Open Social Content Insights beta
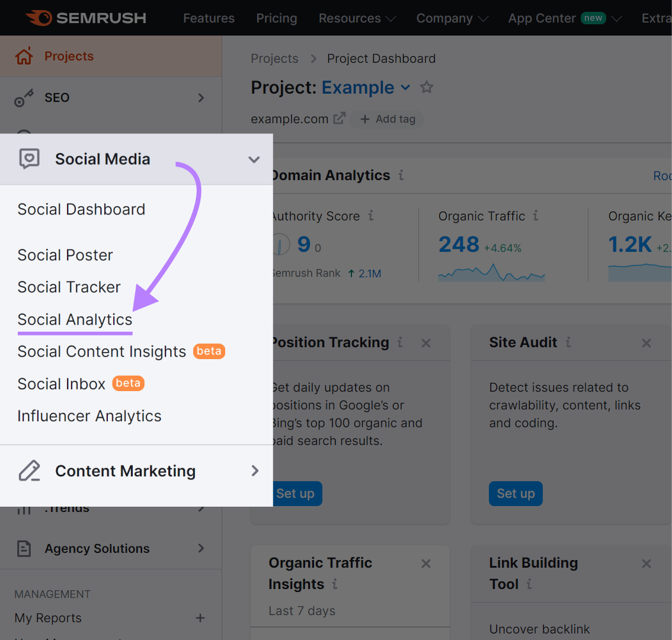672x640 pixels. click(121, 351)
